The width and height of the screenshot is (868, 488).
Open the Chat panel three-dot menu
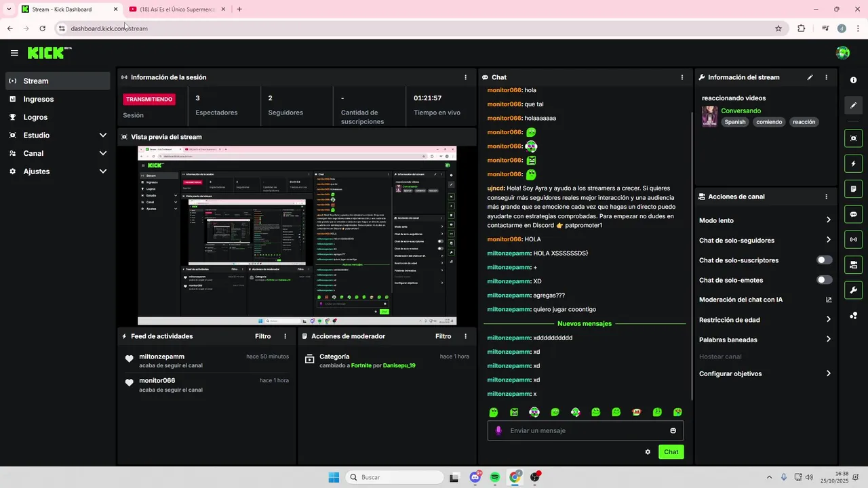click(x=682, y=77)
